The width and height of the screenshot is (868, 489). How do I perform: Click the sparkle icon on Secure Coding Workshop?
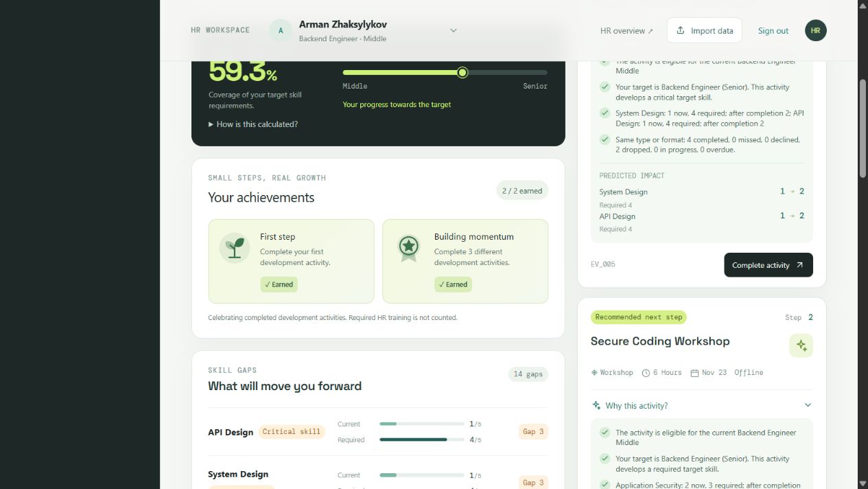801,345
